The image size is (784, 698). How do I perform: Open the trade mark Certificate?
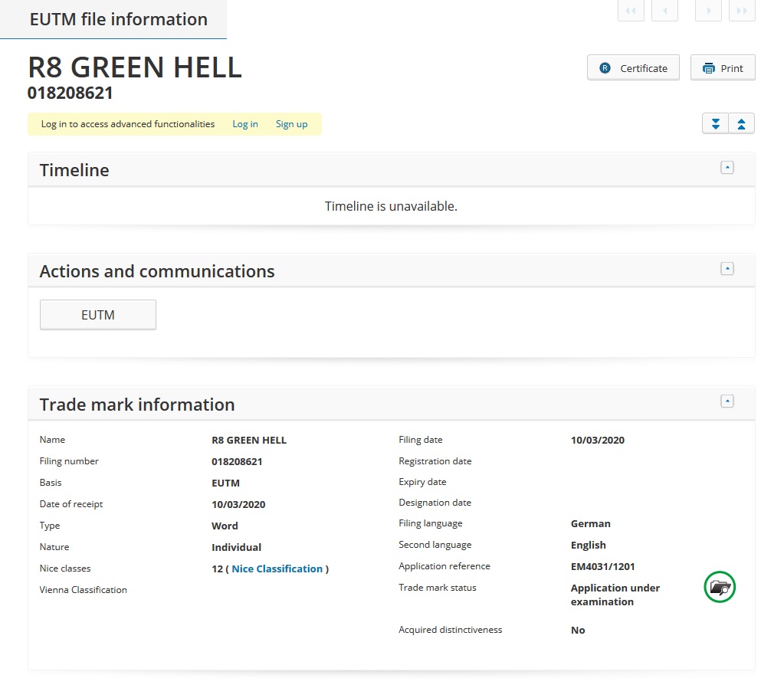pyautogui.click(x=633, y=68)
